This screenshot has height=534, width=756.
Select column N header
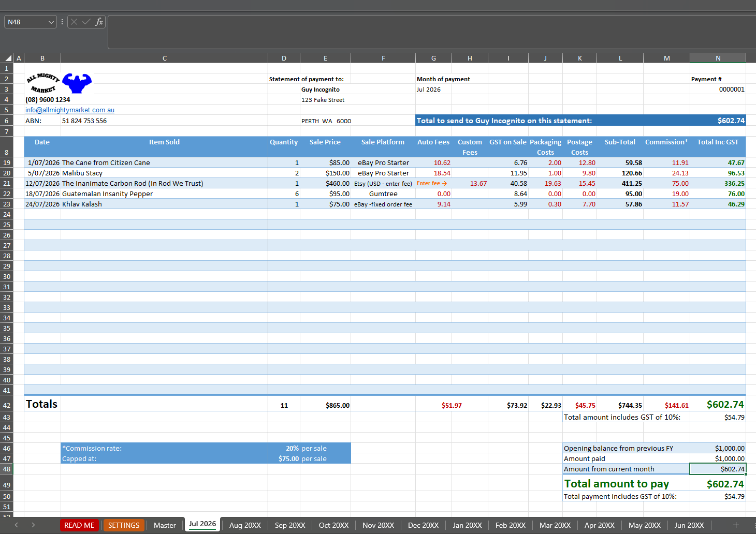718,58
